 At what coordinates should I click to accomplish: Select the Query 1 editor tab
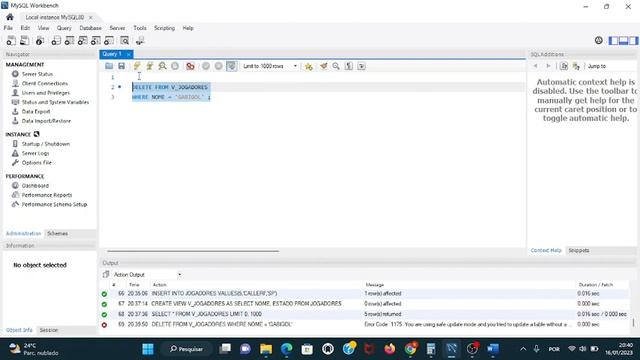point(116,54)
